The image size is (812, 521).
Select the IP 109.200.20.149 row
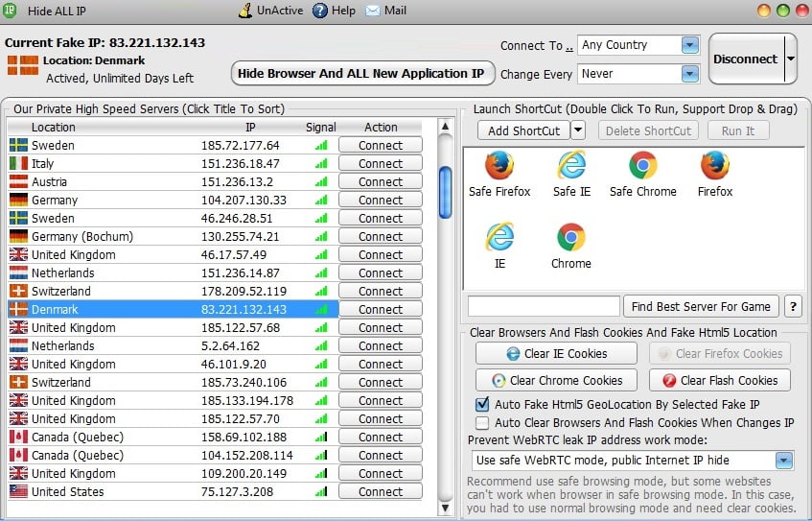click(x=174, y=473)
